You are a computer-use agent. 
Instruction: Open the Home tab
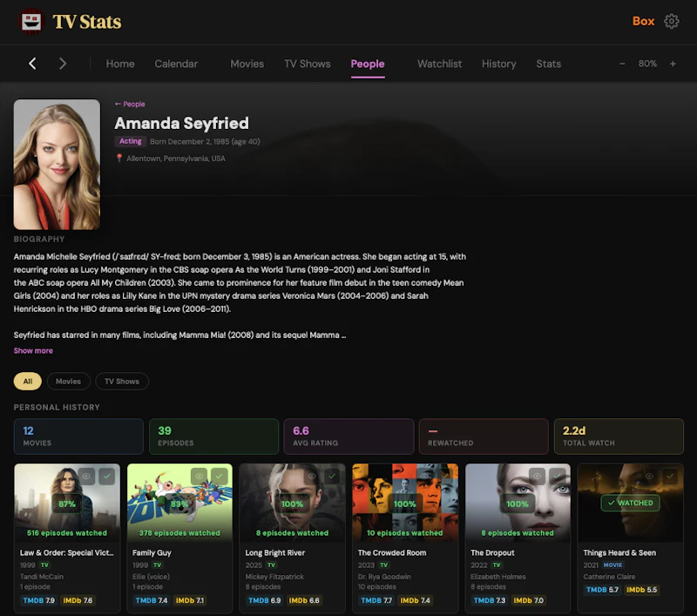[120, 64]
